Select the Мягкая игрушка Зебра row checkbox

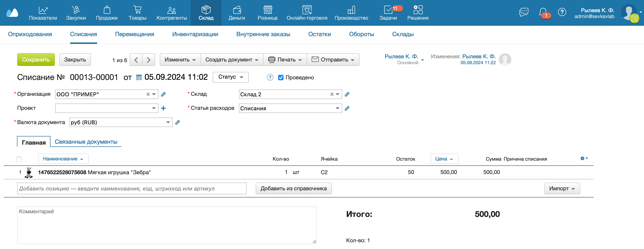19,172
